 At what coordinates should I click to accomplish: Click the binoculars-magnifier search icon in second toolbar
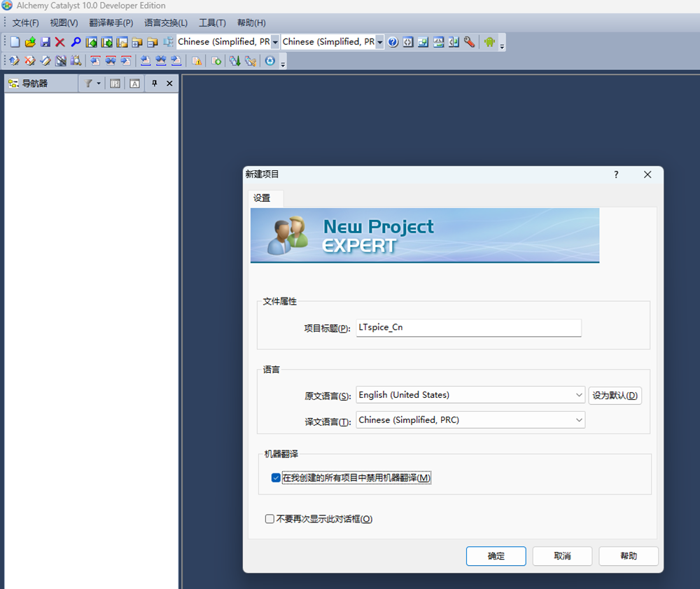76,61
